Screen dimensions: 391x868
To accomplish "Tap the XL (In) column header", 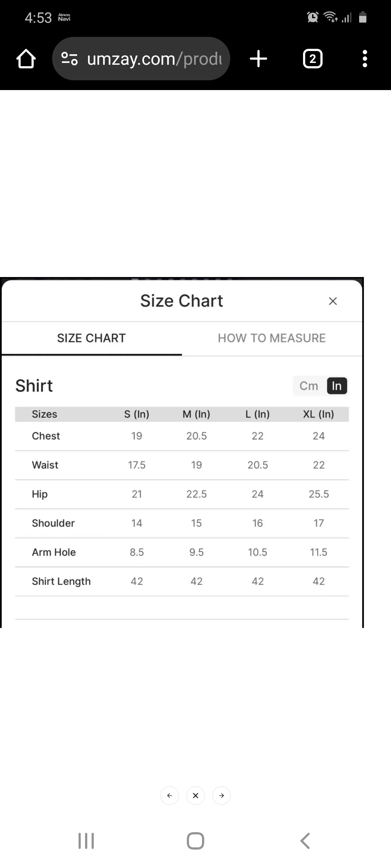I will point(319,414).
